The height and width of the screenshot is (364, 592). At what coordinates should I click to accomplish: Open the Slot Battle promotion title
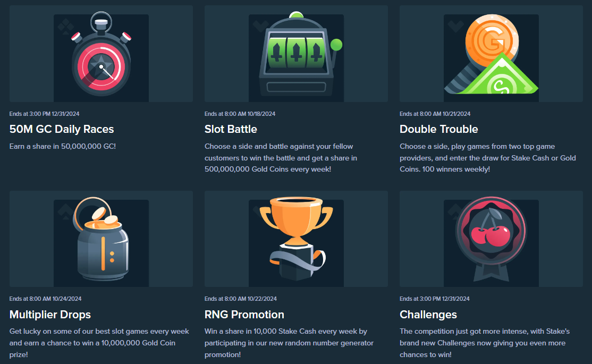(x=231, y=129)
